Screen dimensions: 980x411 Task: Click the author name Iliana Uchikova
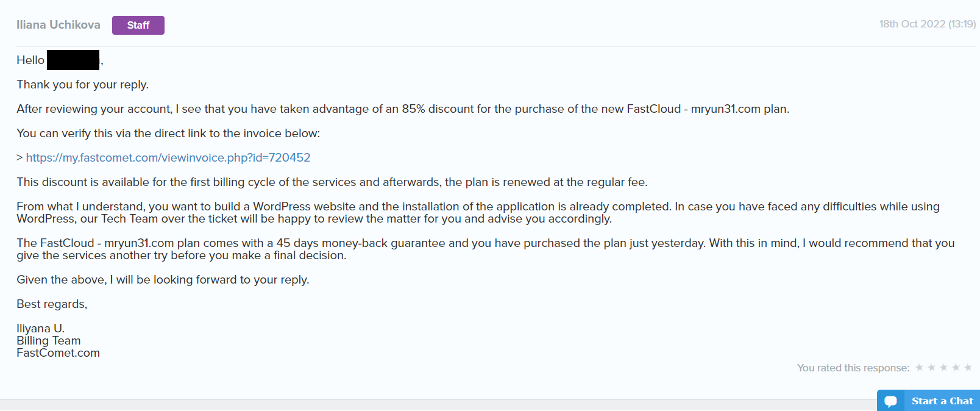tap(59, 25)
